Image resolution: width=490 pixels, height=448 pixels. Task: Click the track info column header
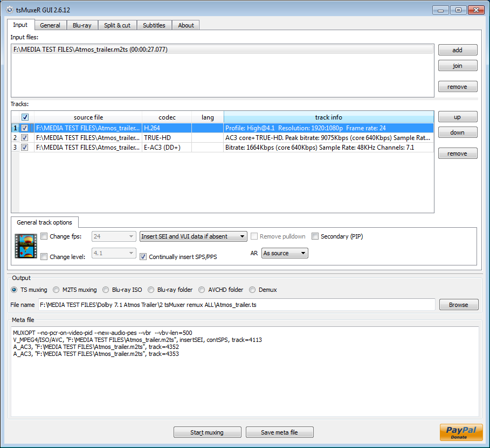click(x=329, y=117)
